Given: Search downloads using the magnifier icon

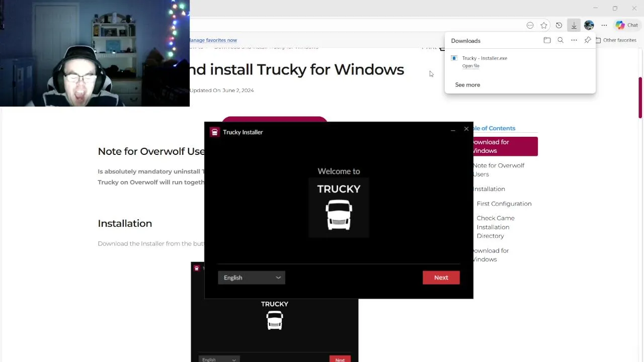Looking at the screenshot, I should click(x=560, y=40).
